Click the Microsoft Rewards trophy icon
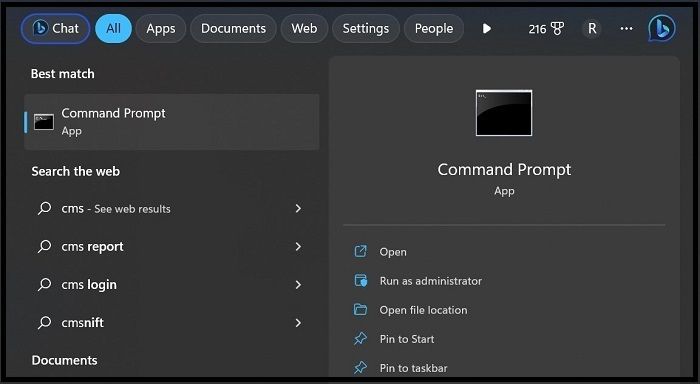This screenshot has width=700, height=384. pyautogui.click(x=557, y=29)
